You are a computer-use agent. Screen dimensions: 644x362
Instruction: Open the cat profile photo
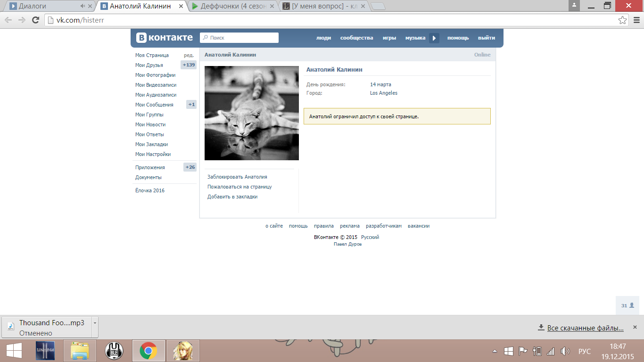point(251,113)
